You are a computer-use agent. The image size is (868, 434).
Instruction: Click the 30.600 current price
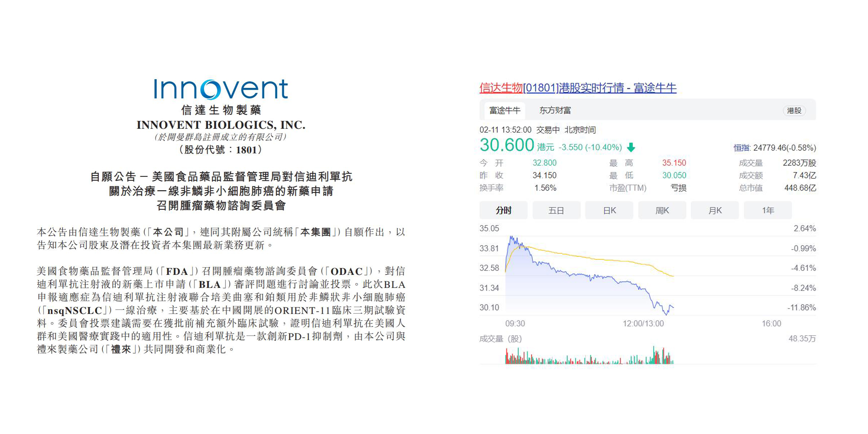[x=507, y=145]
